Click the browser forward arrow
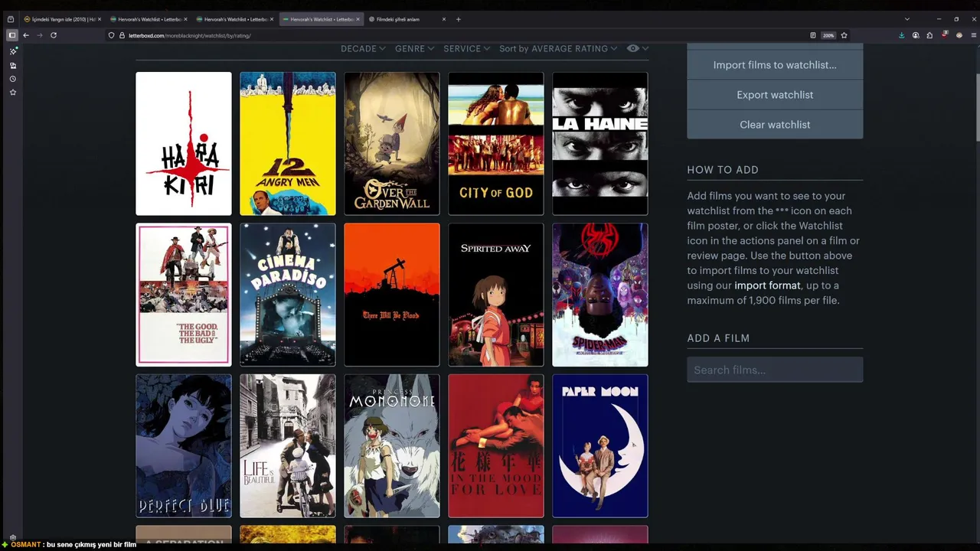Viewport: 980px width, 551px height. tap(39, 35)
